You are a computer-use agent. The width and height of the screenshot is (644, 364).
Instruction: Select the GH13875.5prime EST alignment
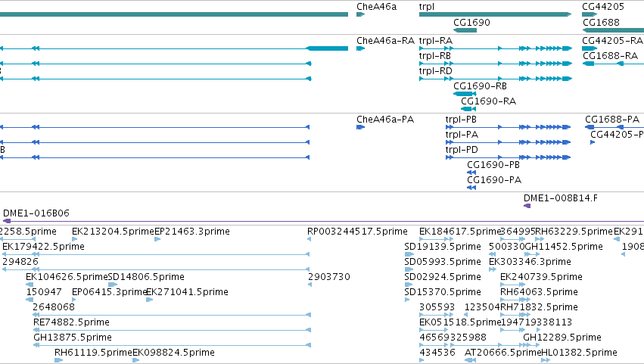[x=172, y=345]
